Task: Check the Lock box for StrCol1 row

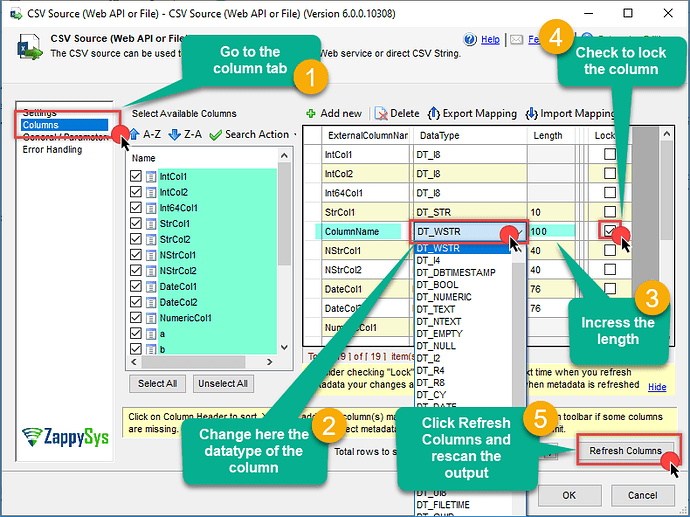Action: 609,212
